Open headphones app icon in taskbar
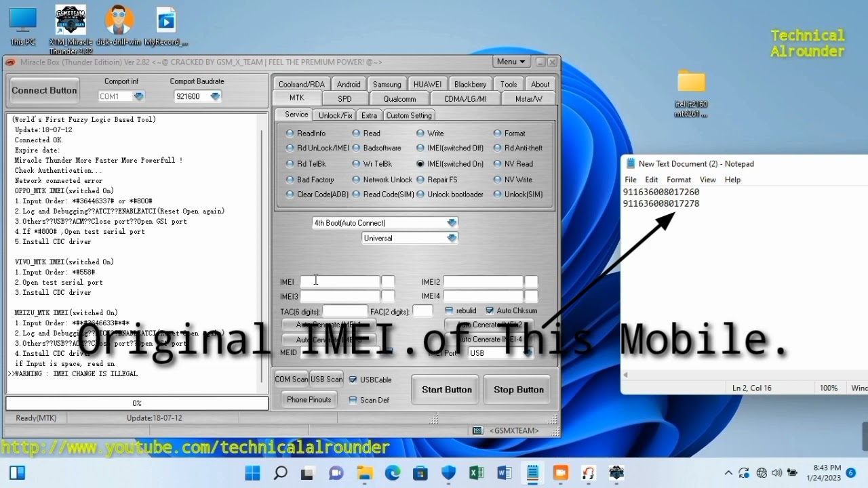The width and height of the screenshot is (868, 488). pyautogui.click(x=589, y=472)
